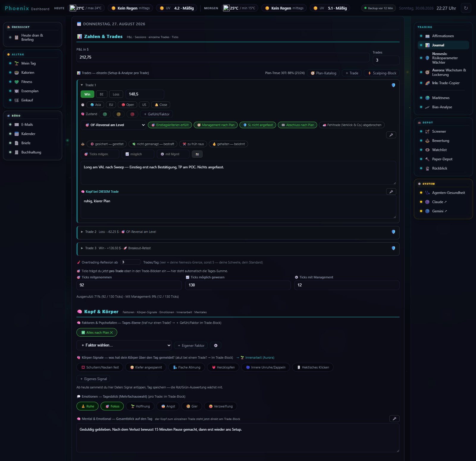The height and width of the screenshot is (461, 476).
Task: Click the Einkauf cart icon
Action: click(x=17, y=100)
